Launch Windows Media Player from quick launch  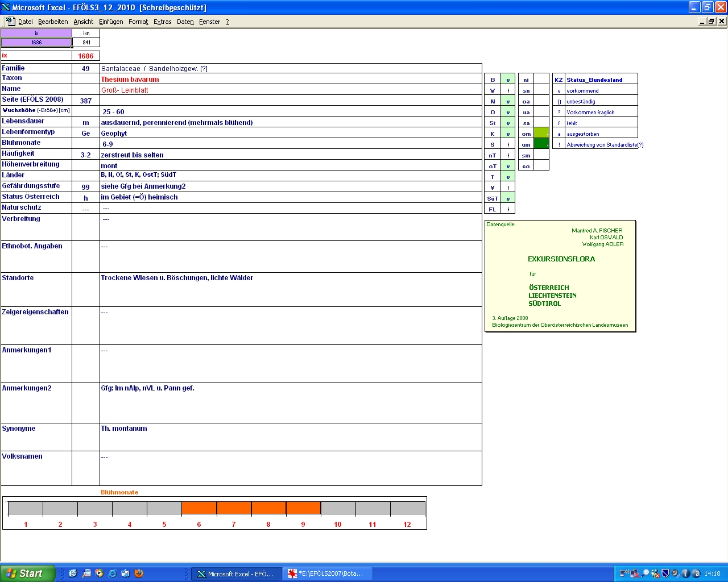pyautogui.click(x=99, y=573)
